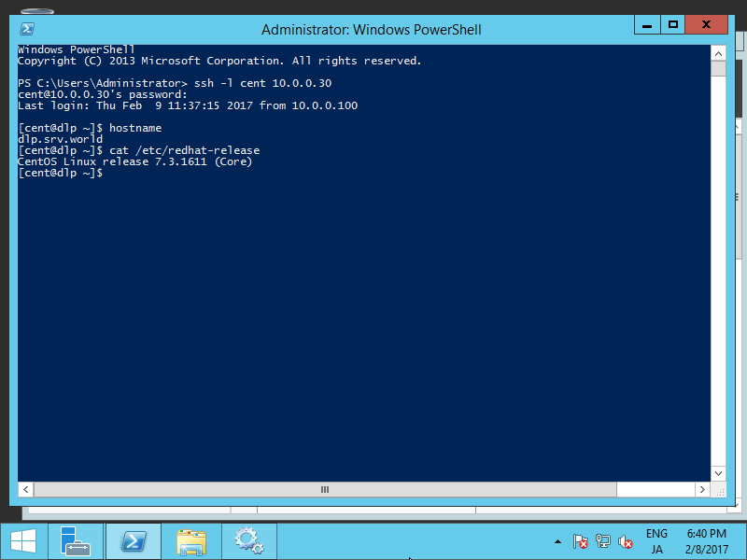Open the Control Panel gear taskbar icon
The width and height of the screenshot is (747, 560).
point(248,540)
